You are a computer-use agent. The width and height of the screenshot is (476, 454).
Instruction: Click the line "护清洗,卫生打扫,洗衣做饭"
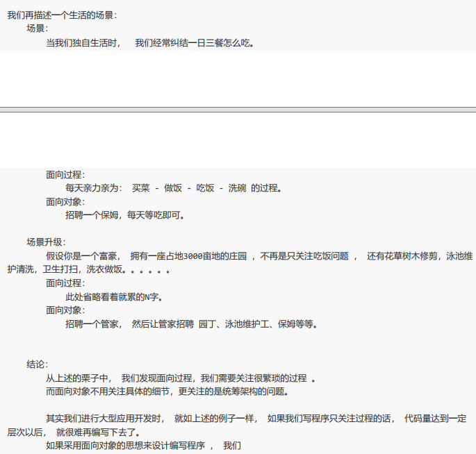[65, 269]
